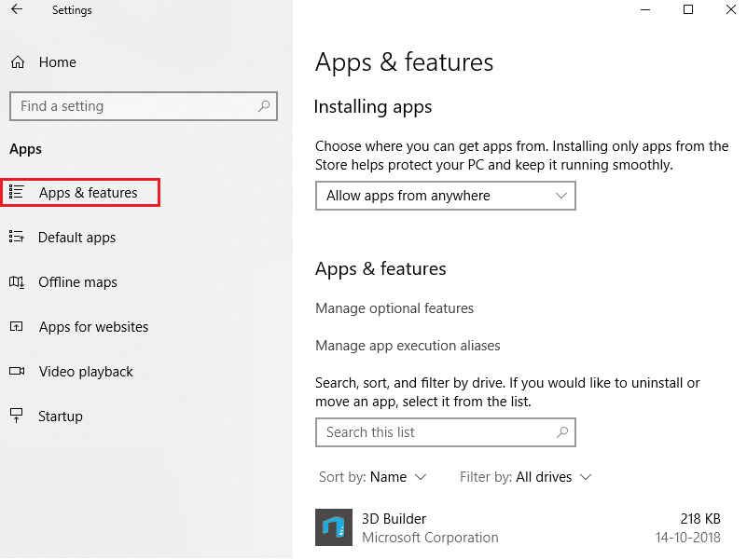This screenshot has width=747, height=560.
Task: Open Manage app execution aliases link
Action: pyautogui.click(x=408, y=346)
